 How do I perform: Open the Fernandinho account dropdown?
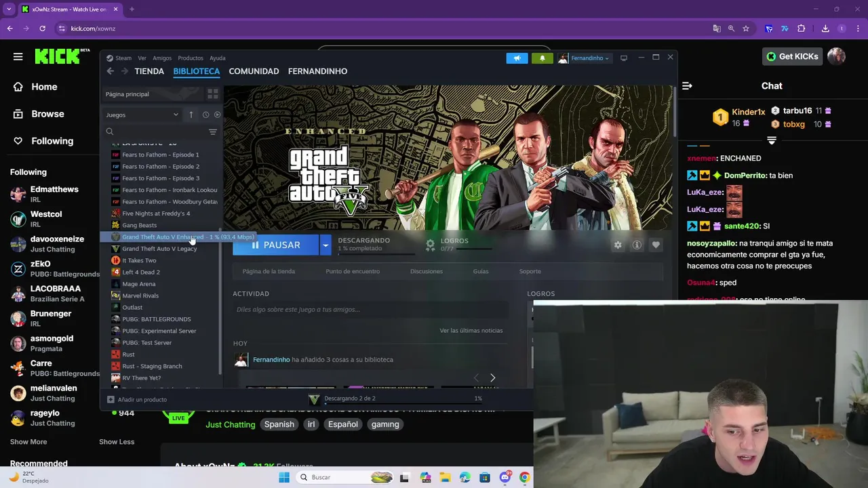(x=584, y=58)
